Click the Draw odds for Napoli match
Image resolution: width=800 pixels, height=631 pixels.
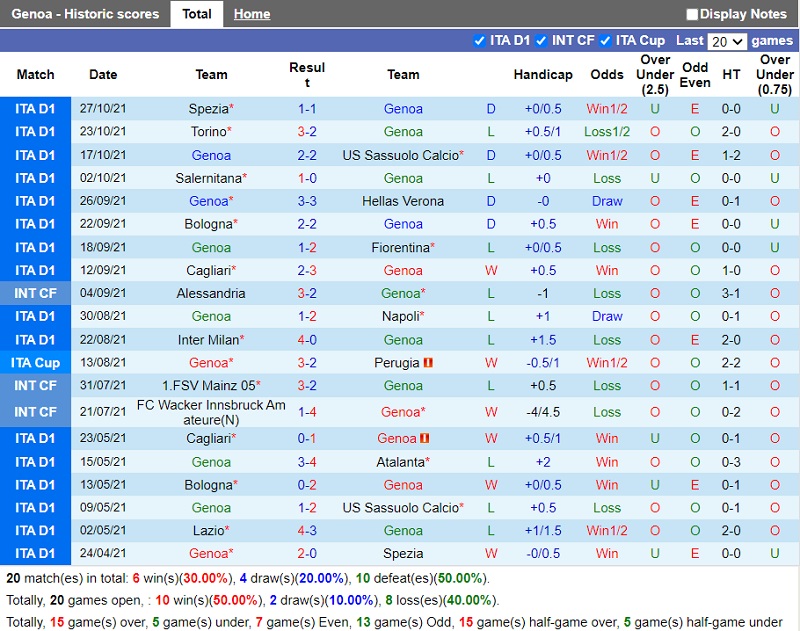pyautogui.click(x=607, y=316)
